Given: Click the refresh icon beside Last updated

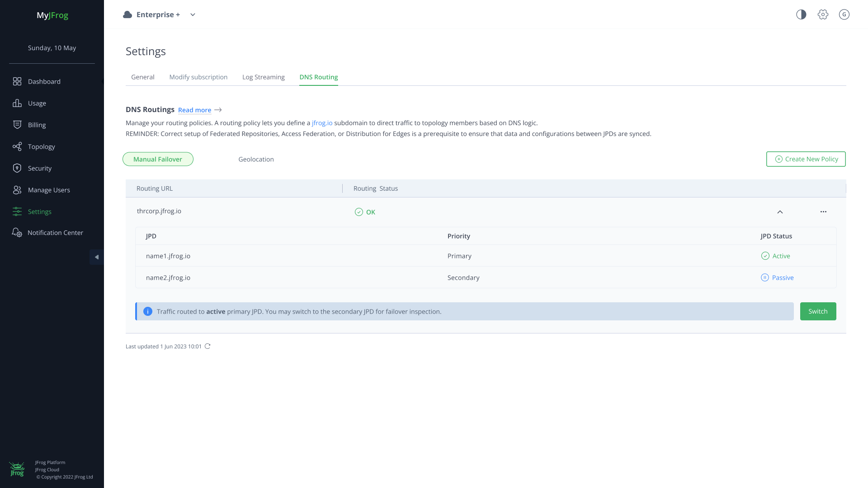Looking at the screenshot, I should (x=208, y=347).
